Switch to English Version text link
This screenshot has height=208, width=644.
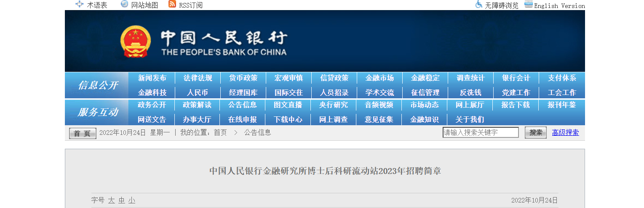tap(559, 6)
